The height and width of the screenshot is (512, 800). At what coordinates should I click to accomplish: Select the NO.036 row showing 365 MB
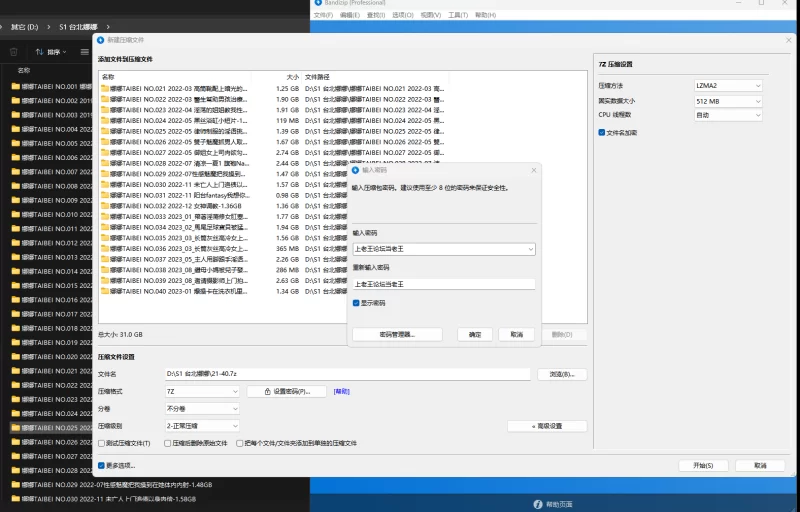[x=274, y=249]
